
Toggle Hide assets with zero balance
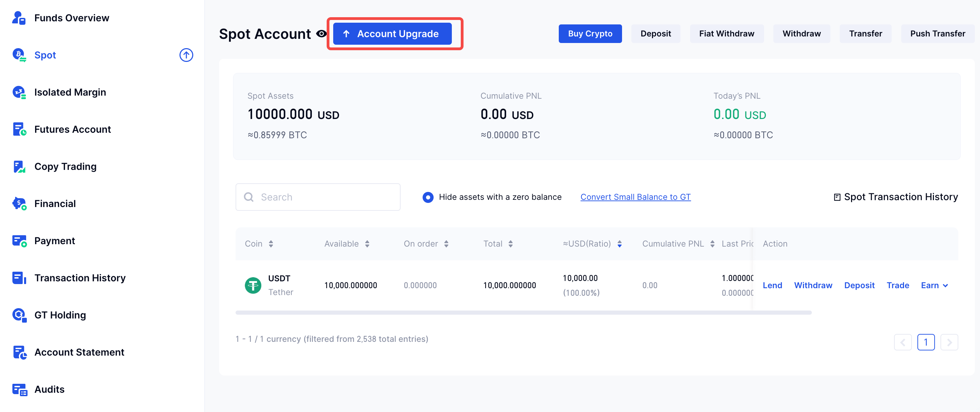(x=428, y=197)
